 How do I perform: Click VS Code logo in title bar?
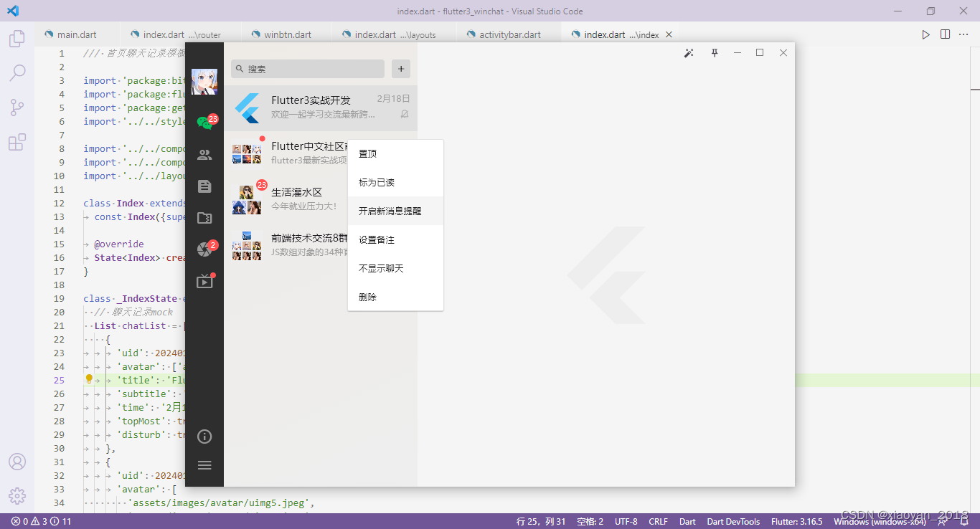[x=12, y=11]
